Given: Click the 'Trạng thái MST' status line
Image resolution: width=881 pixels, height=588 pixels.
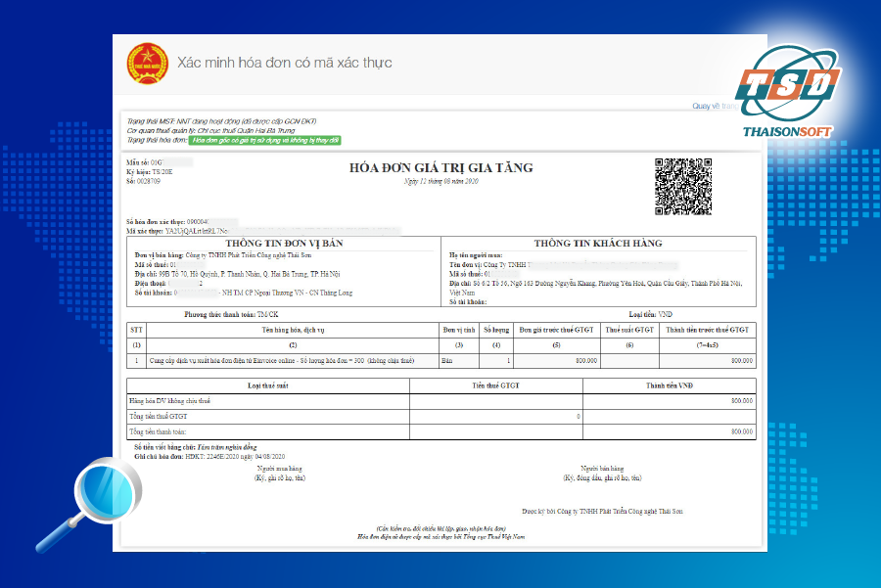Looking at the screenshot, I should pyautogui.click(x=221, y=121).
